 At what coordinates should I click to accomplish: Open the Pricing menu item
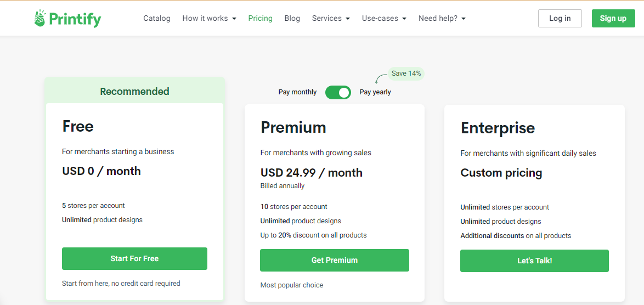(260, 18)
